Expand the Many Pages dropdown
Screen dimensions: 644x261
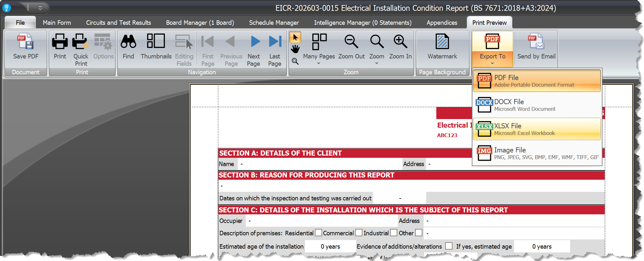tap(319, 64)
